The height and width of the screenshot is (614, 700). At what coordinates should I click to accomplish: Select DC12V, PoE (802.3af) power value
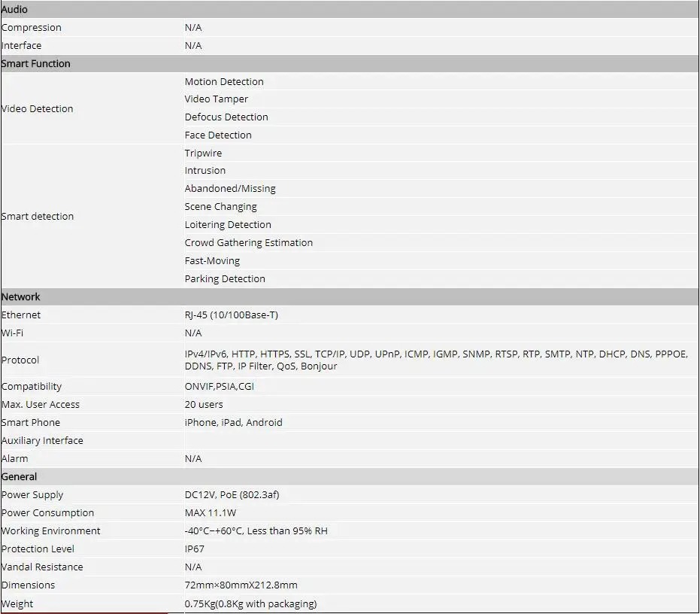232,494
